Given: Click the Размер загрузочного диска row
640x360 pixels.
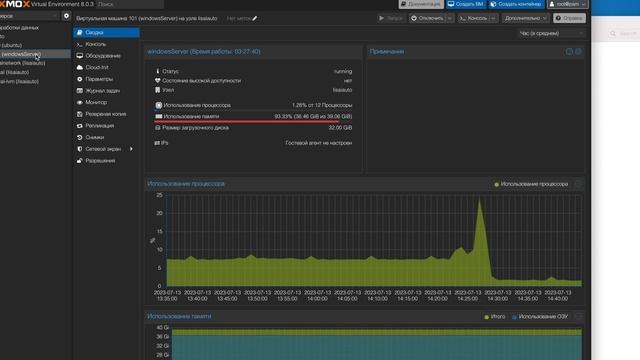Looking at the screenshot, I should click(x=253, y=128).
